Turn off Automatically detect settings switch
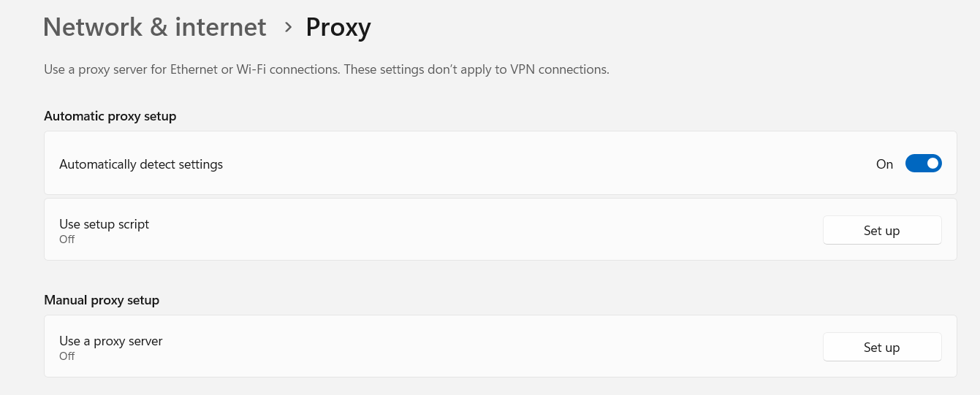Screen dimensions: 980x395 click(923, 164)
